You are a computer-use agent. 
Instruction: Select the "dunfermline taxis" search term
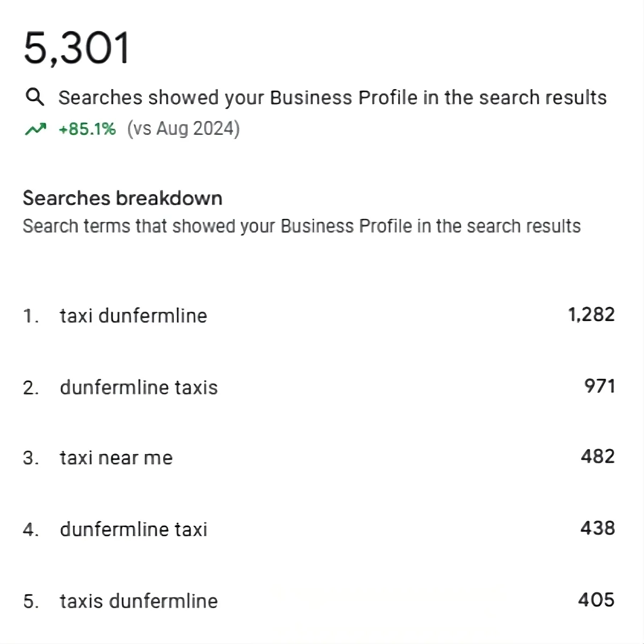tap(138, 387)
